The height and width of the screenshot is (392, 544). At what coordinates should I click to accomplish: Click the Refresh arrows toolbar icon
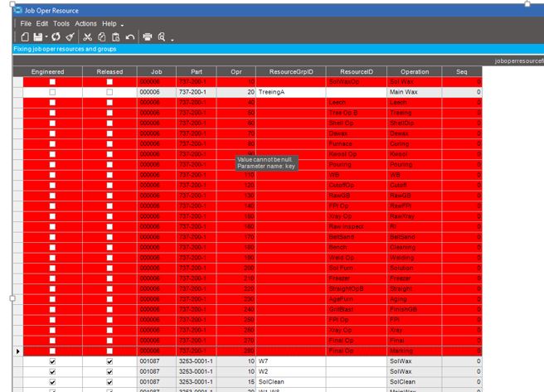56,36
